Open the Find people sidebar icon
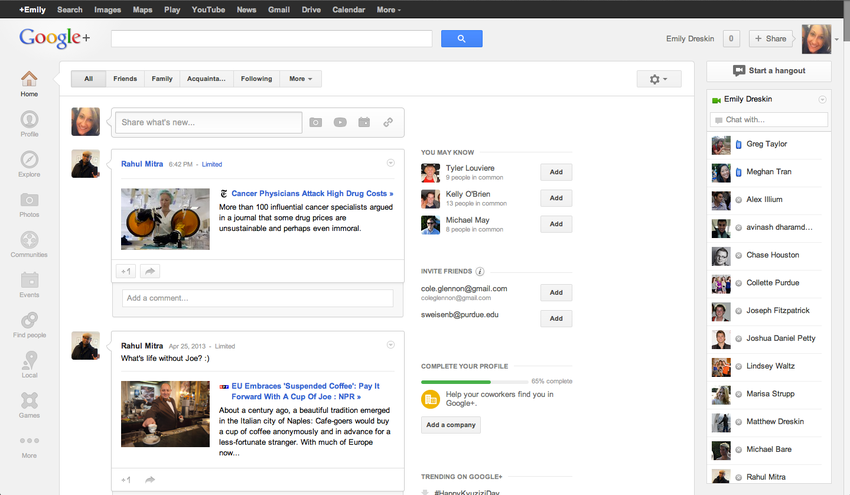Viewport: 850px width, 495px height. click(29, 320)
